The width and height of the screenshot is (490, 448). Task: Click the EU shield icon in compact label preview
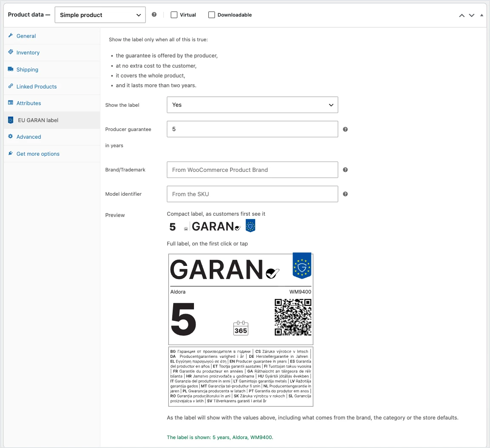250,226
